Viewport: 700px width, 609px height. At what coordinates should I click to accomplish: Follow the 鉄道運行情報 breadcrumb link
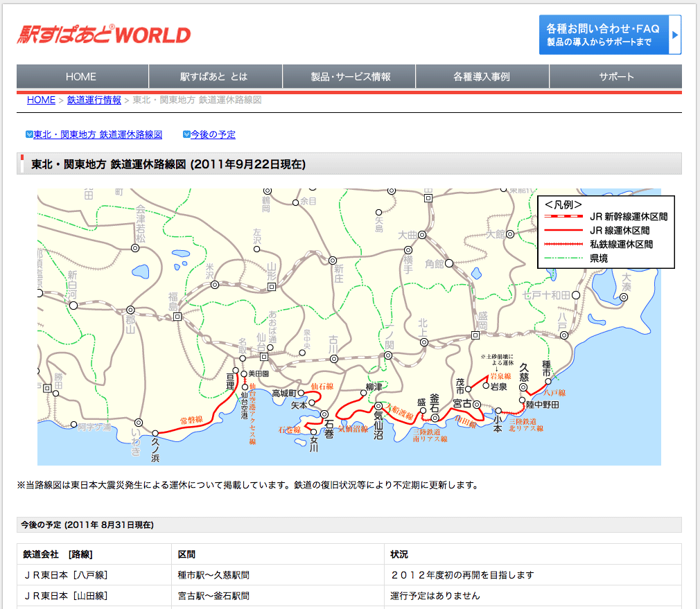tap(94, 100)
